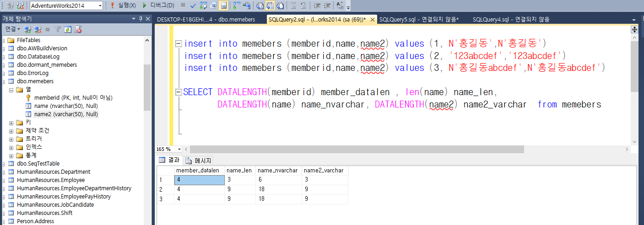Select the results to file icon
Screen dimensions: 644x225
pos(280,5)
